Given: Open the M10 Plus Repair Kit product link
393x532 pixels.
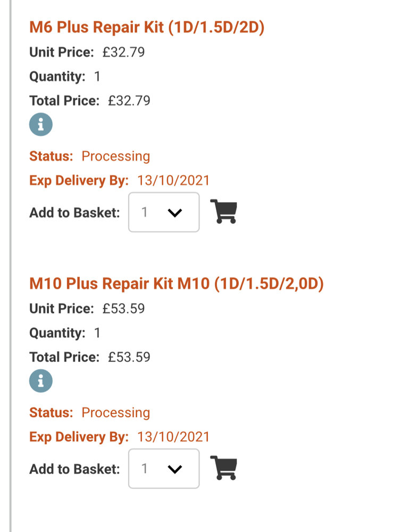Looking at the screenshot, I should point(176,284).
